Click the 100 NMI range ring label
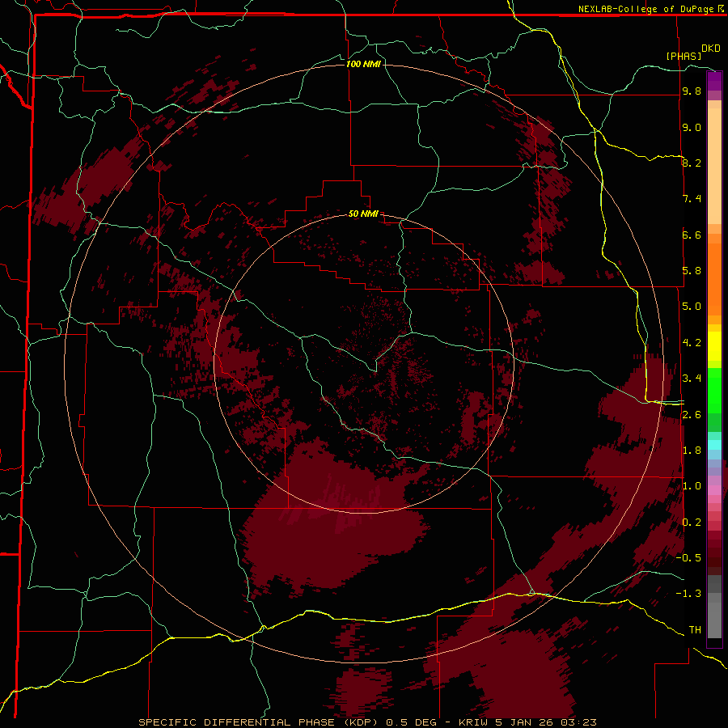 [x=363, y=64]
